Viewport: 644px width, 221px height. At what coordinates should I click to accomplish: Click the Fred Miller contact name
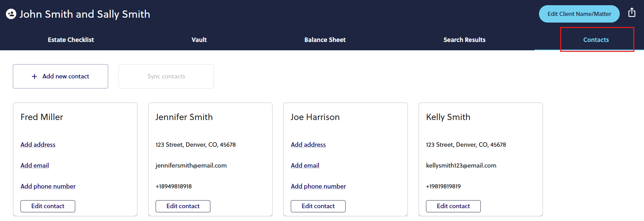(x=42, y=117)
